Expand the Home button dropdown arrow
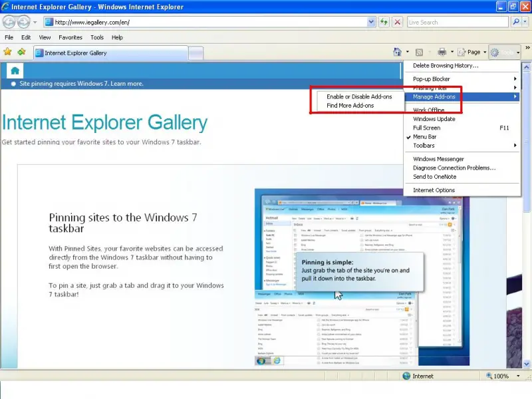 click(x=408, y=52)
